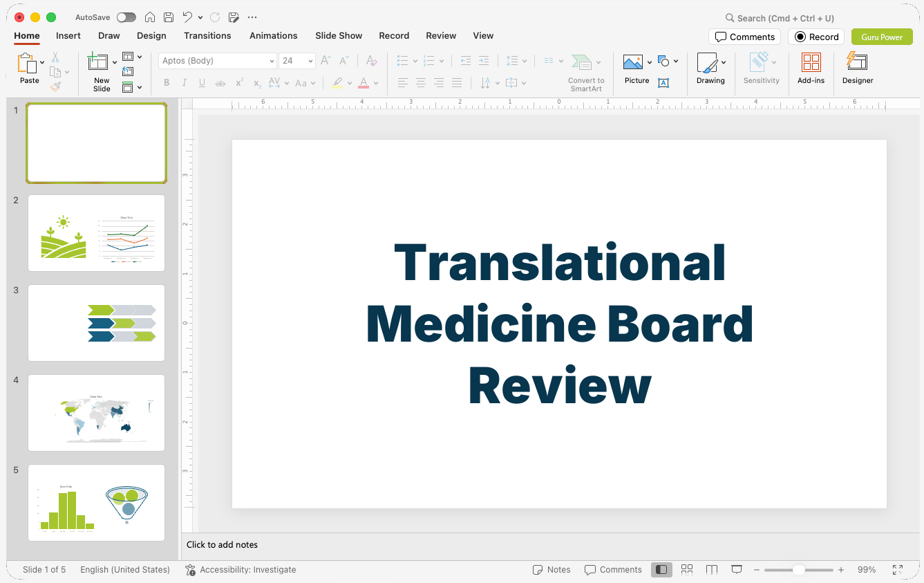
Task: Click the Text Box icon
Action: 663,83
